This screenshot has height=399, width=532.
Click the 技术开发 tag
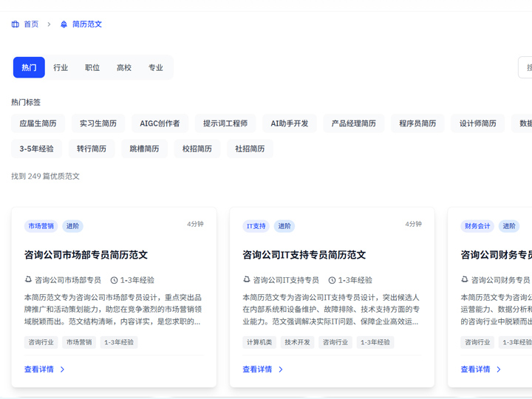(298, 342)
